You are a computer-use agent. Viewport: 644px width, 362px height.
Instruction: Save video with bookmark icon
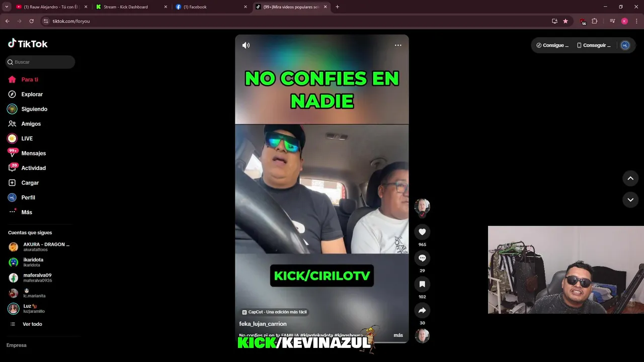pos(422,284)
